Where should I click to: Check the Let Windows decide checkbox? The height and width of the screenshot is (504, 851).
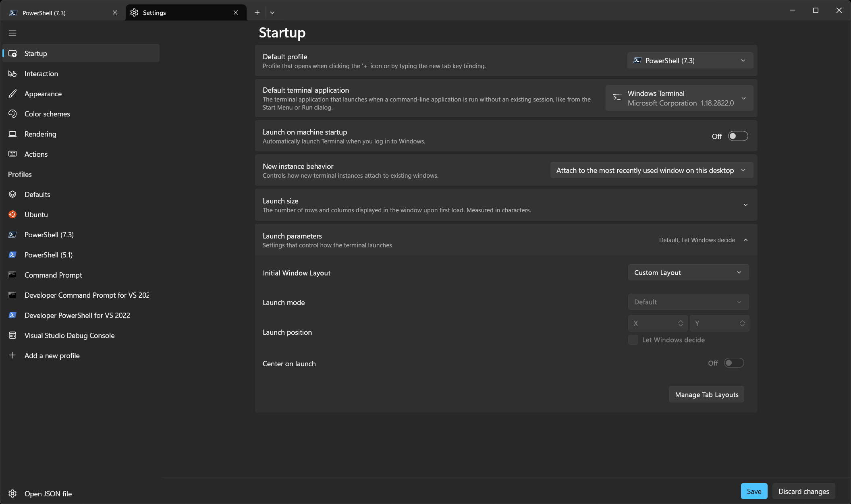(633, 340)
